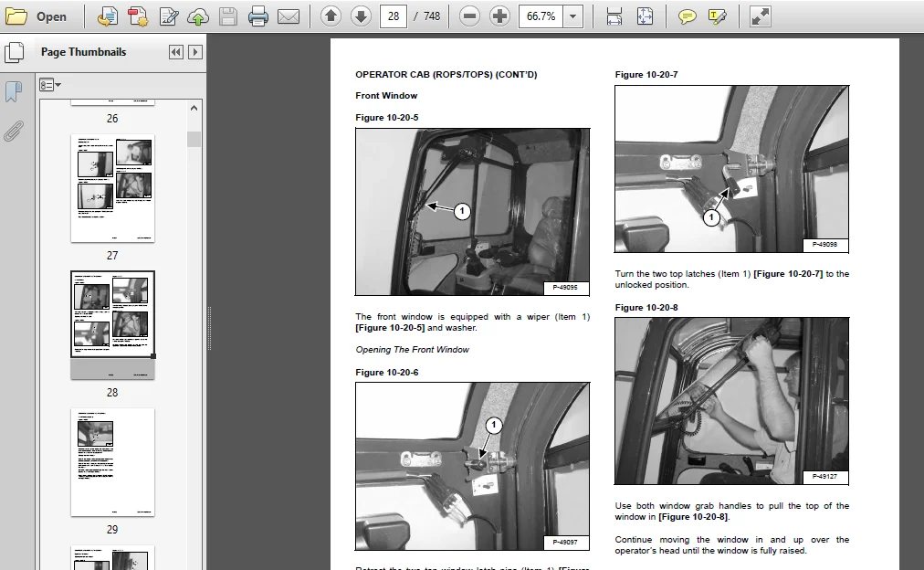Click the Open folder icon
The width and height of the screenshot is (924, 570).
click(x=16, y=16)
